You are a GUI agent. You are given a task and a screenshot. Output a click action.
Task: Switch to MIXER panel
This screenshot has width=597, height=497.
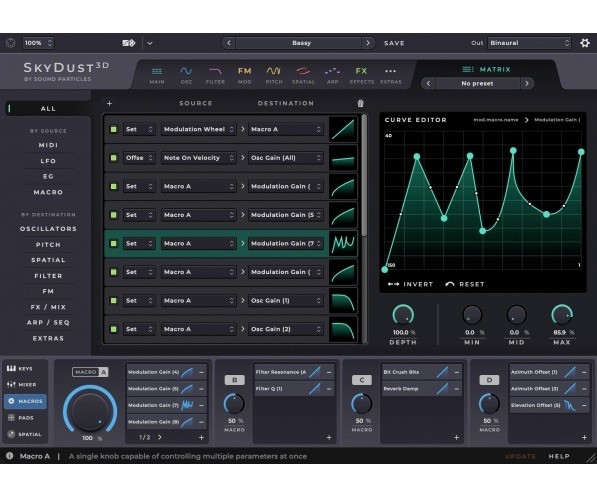tap(25, 385)
